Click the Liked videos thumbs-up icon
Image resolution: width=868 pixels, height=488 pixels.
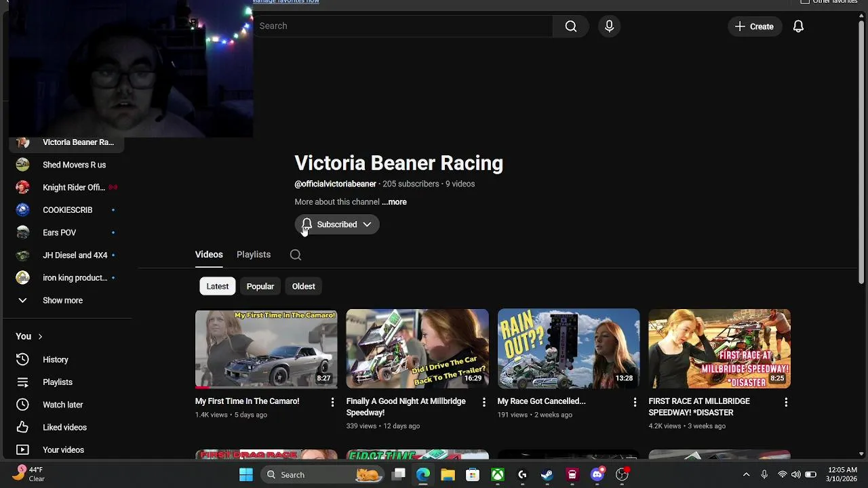[22, 427]
